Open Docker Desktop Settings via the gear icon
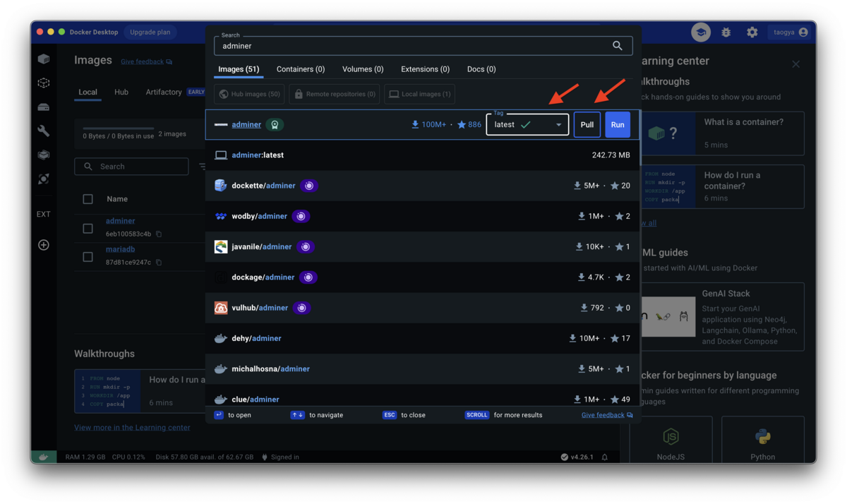The height and width of the screenshot is (504, 847). (x=752, y=32)
